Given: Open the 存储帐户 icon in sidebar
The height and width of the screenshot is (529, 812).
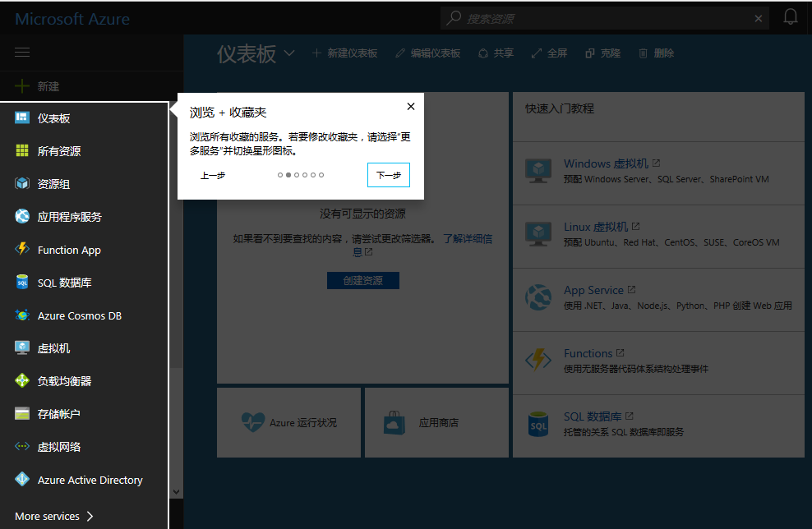Looking at the screenshot, I should tap(22, 414).
